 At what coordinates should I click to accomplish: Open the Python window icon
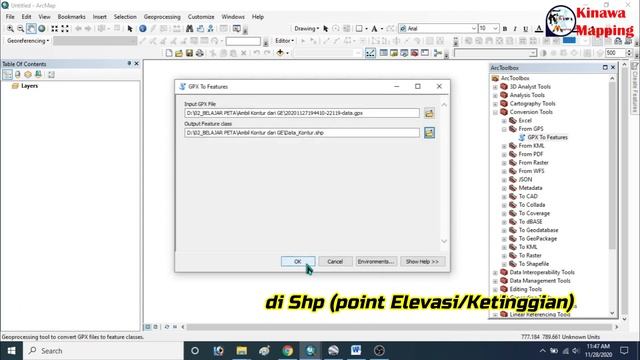pyautogui.click(x=425, y=53)
